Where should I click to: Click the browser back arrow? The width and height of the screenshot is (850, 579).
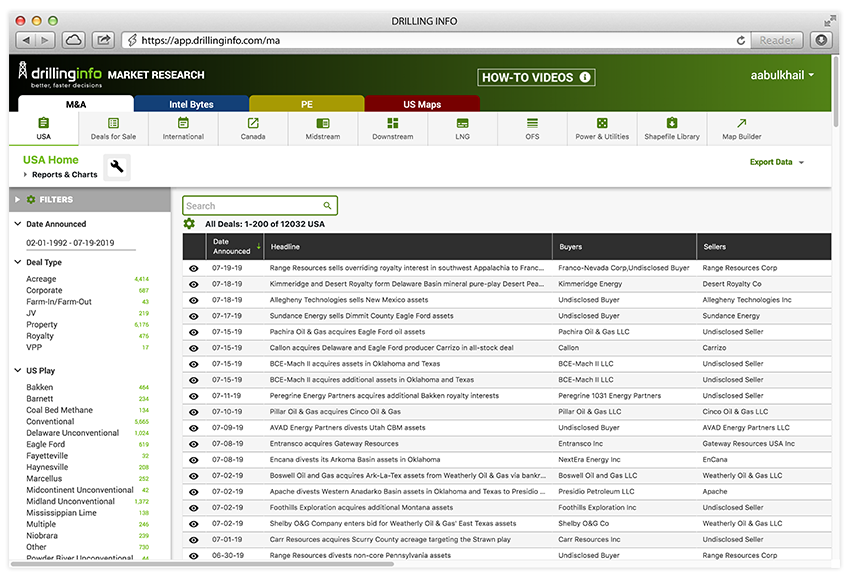[27, 40]
